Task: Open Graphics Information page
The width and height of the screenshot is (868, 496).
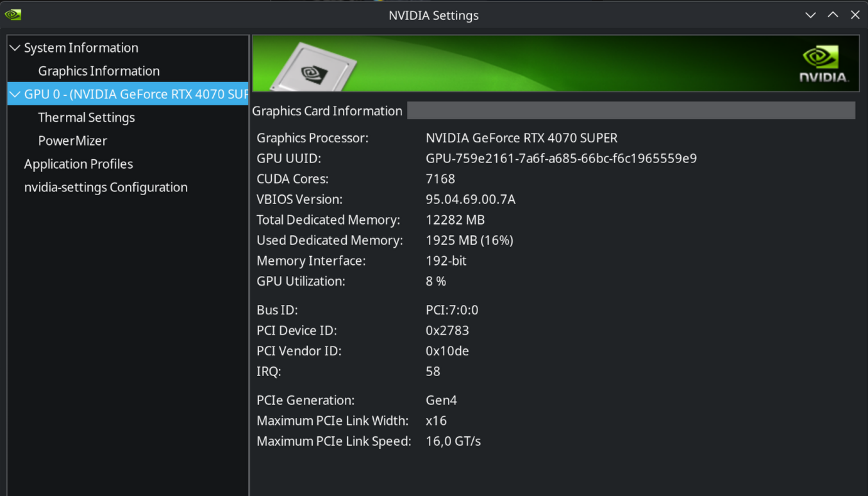Action: (99, 71)
